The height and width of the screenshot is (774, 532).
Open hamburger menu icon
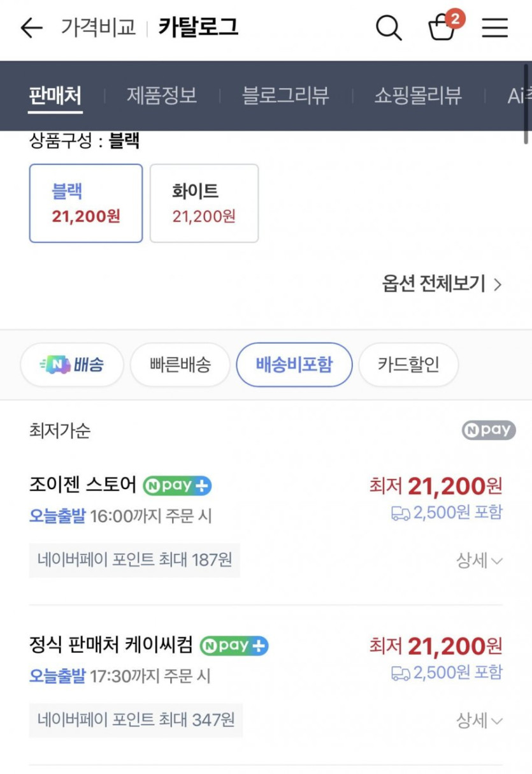494,28
